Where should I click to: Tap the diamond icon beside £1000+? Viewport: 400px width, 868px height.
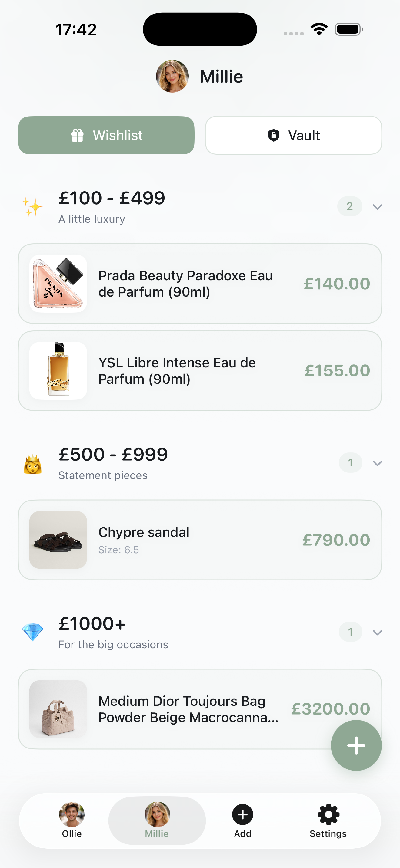pos(33,632)
